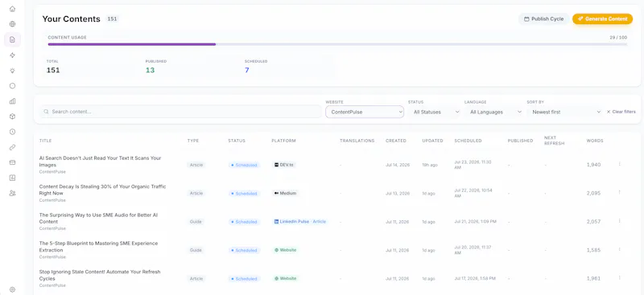Click the word count 2,057
The image size is (644, 295).
[593, 222]
